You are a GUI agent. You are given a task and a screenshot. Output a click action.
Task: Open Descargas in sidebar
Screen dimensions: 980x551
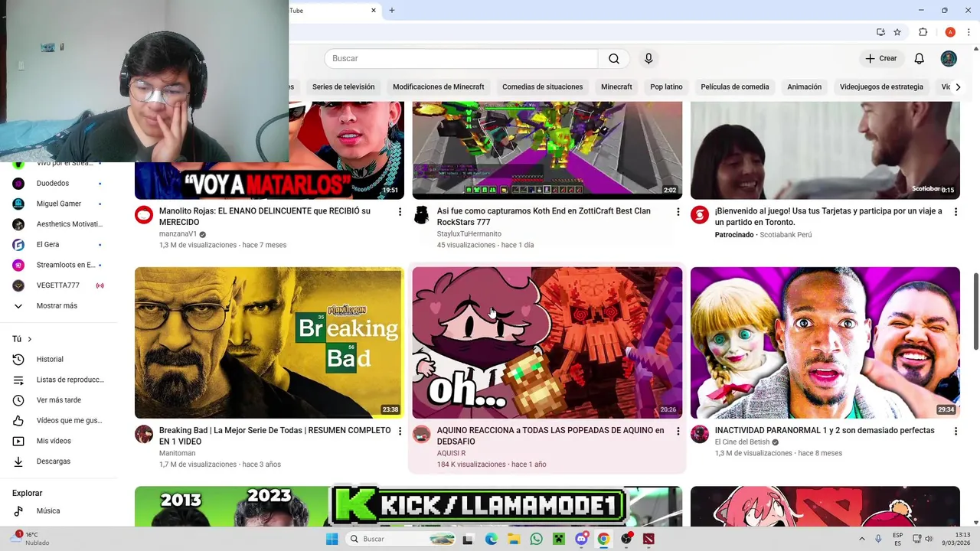[57, 461]
